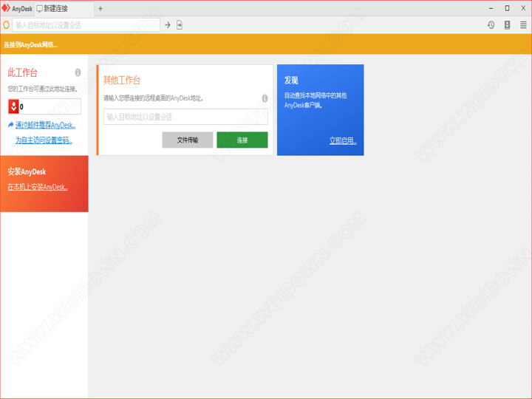
Task: Focus the remote address field in 其他工作台
Action: (x=185, y=117)
